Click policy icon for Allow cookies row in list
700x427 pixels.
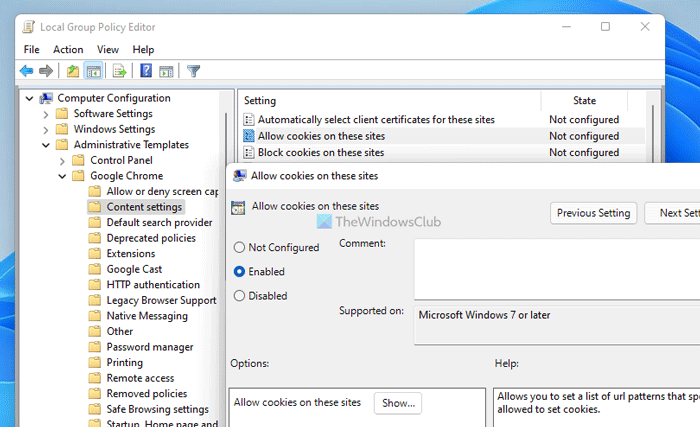(248, 136)
